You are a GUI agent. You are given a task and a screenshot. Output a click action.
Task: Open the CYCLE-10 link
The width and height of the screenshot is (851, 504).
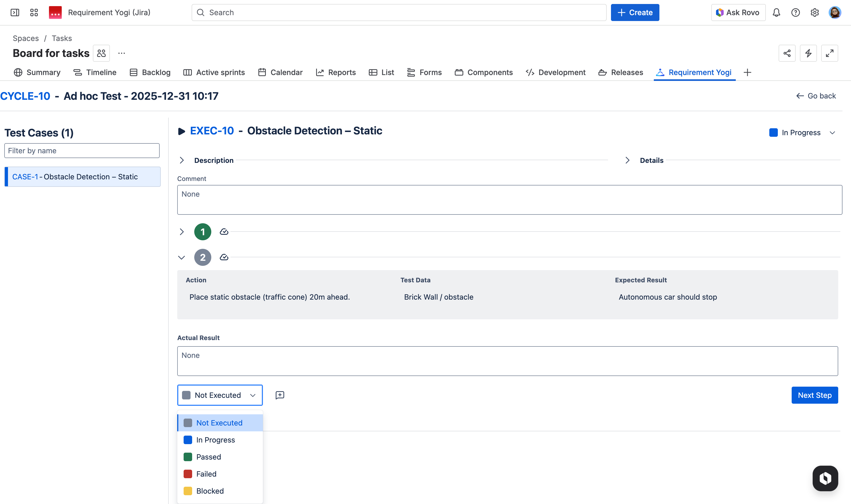pyautogui.click(x=25, y=96)
